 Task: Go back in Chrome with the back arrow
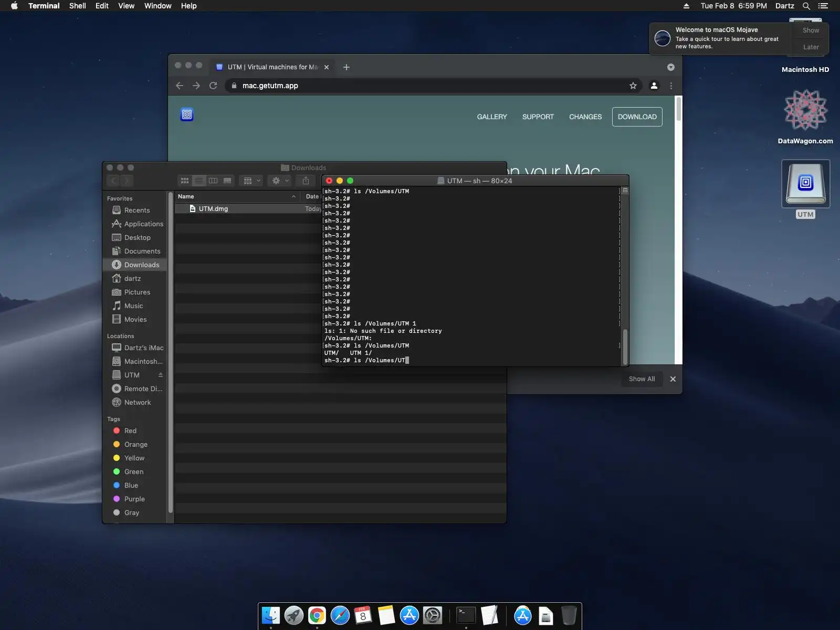click(180, 86)
